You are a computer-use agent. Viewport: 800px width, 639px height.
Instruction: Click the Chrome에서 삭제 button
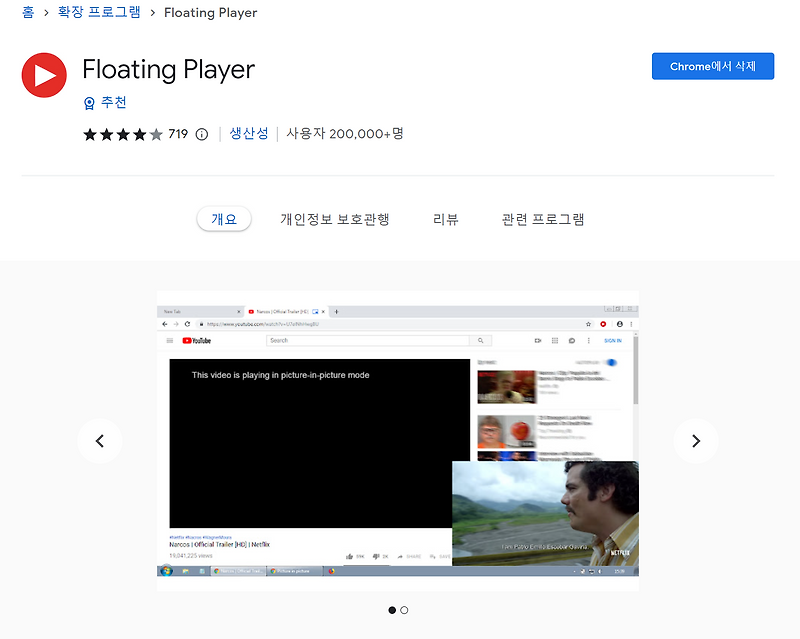click(x=713, y=65)
